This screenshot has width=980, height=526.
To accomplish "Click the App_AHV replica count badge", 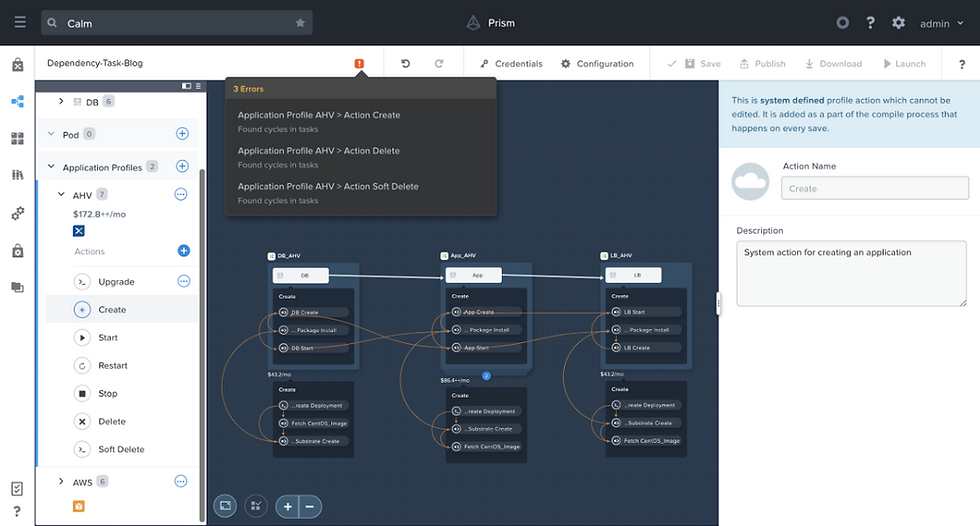I will [x=486, y=376].
